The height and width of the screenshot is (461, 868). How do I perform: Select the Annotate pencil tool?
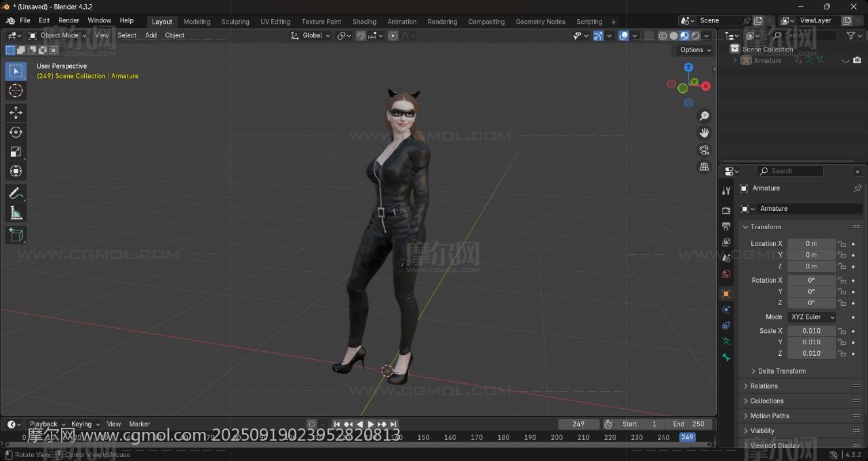[x=16, y=194]
